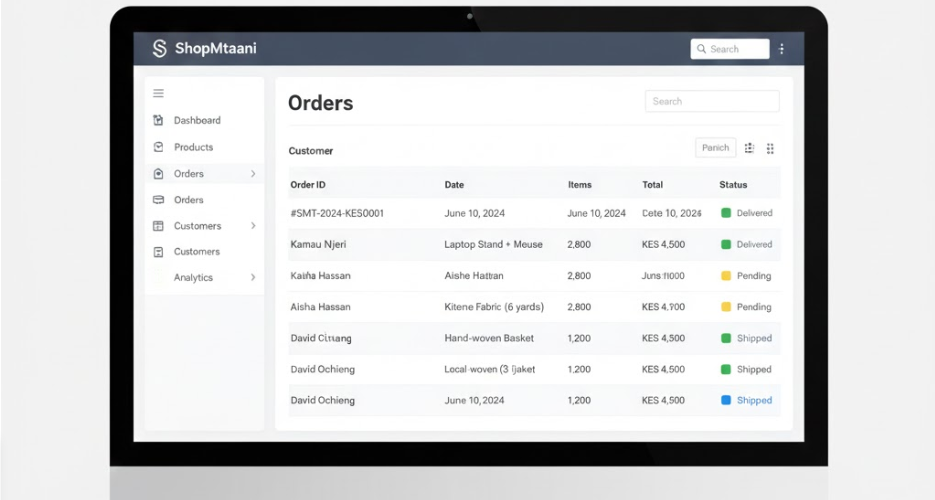Click the icon beside Customers without chevron
935x500 pixels.
(158, 252)
